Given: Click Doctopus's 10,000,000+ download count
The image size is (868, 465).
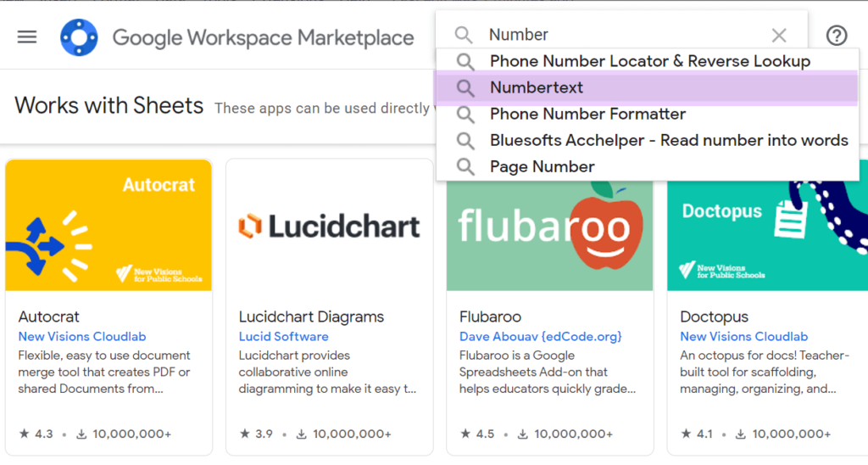Looking at the screenshot, I should pyautogui.click(x=782, y=434).
